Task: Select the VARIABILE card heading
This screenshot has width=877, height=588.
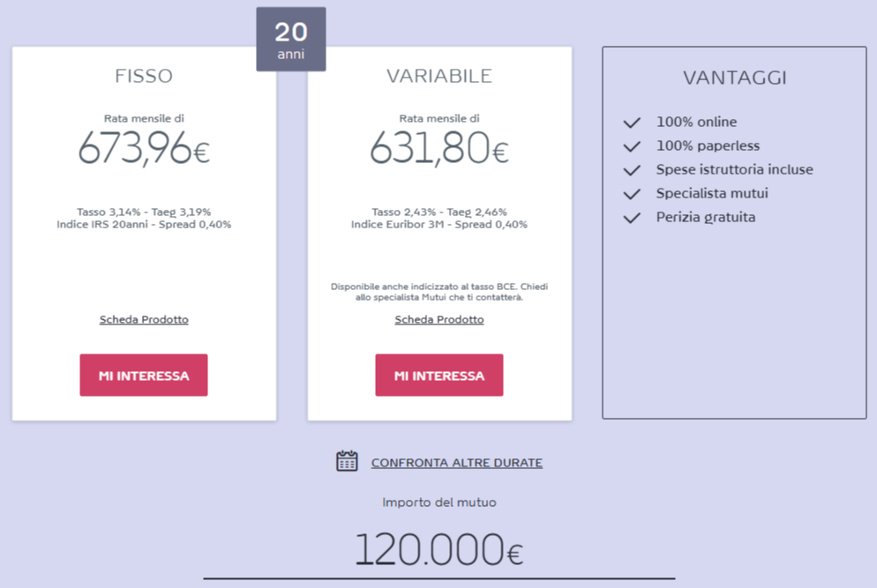Action: point(439,77)
